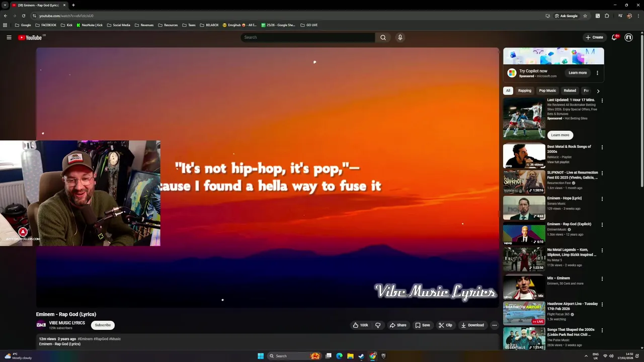Select the Related filter chip
644x362 pixels.
tap(570, 91)
